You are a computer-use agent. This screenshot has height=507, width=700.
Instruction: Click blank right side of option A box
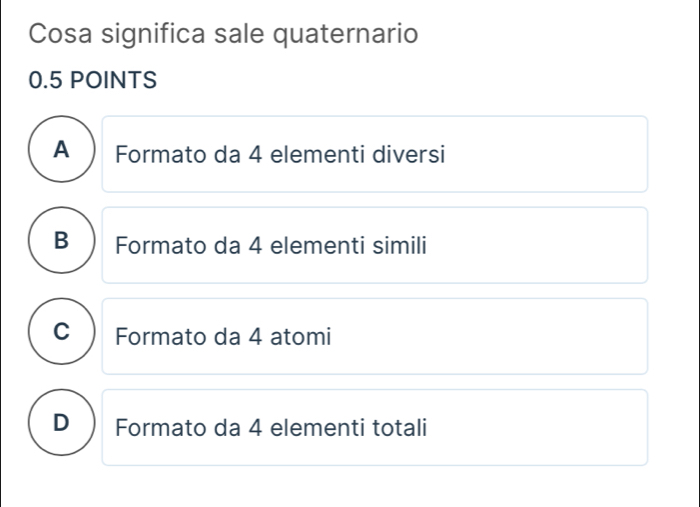click(560, 155)
